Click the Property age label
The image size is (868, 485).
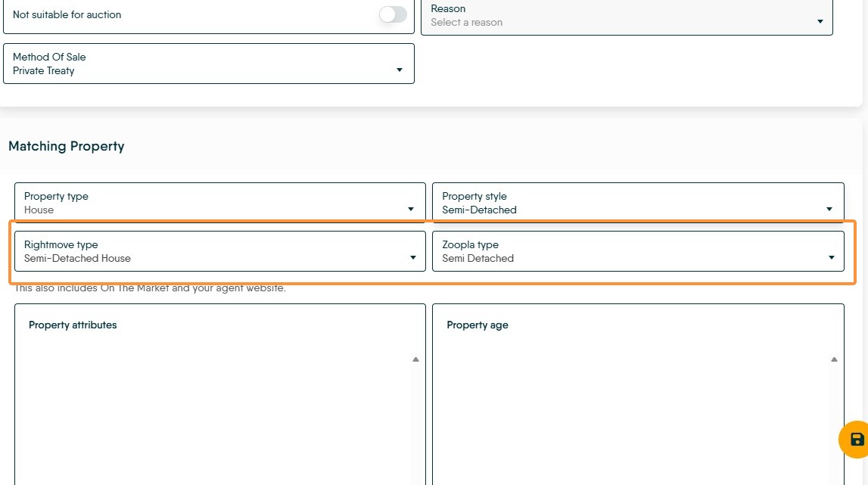tap(478, 325)
